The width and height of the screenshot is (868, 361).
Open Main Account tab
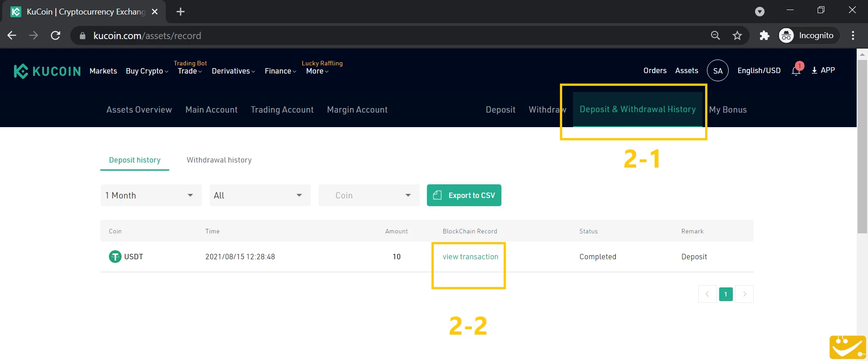(211, 109)
